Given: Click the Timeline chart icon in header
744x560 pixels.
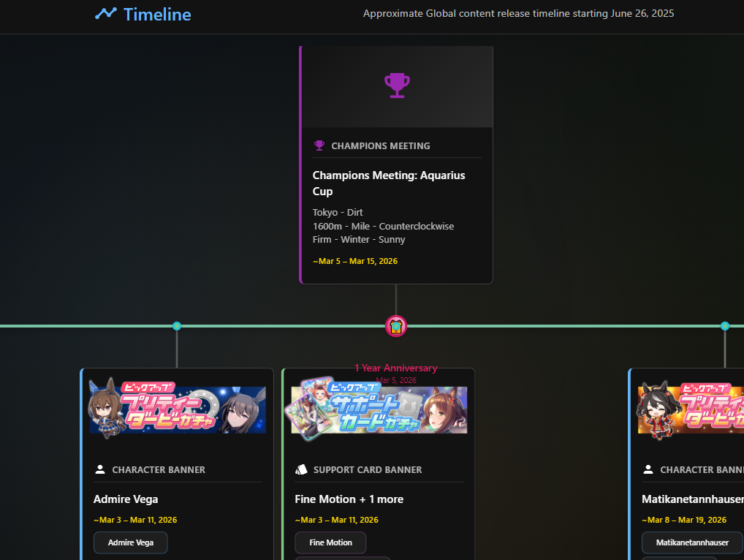Looking at the screenshot, I should coord(105,13).
